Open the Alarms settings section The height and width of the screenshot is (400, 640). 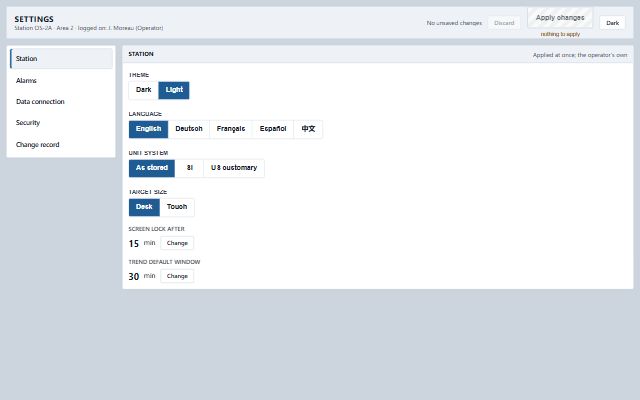point(61,80)
